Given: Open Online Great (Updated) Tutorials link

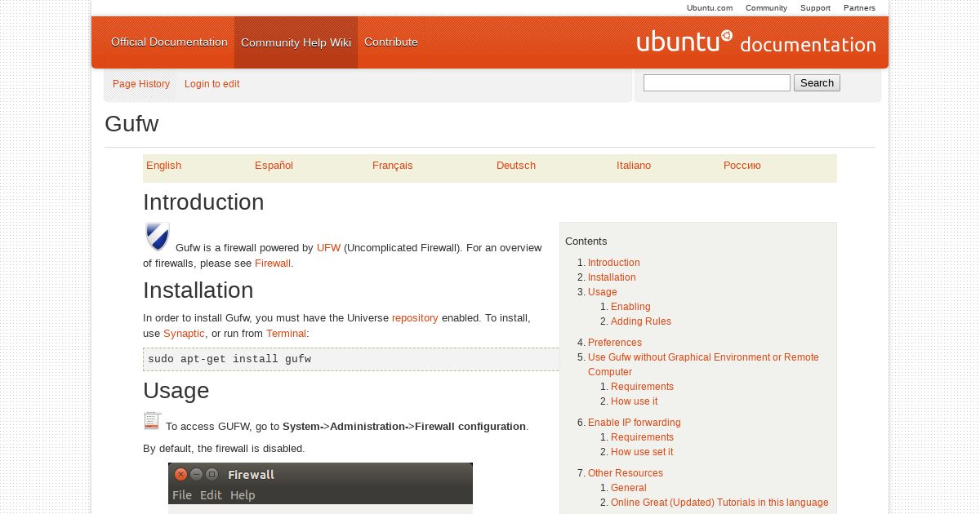Looking at the screenshot, I should (x=719, y=503).
